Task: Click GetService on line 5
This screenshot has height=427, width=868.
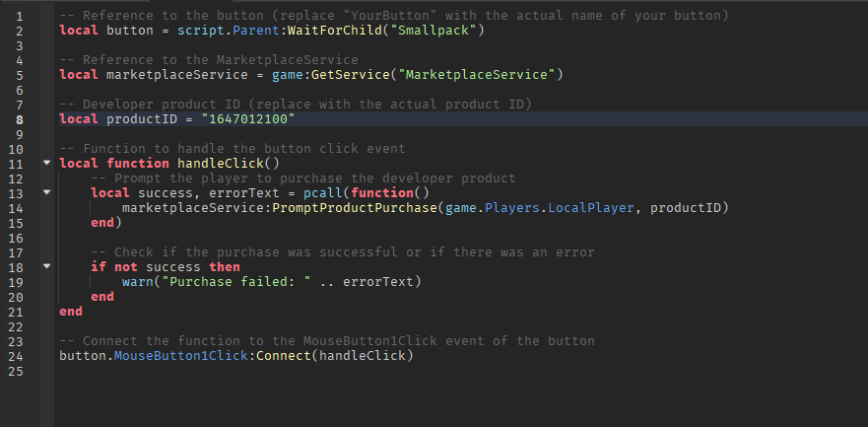Action: point(351,75)
